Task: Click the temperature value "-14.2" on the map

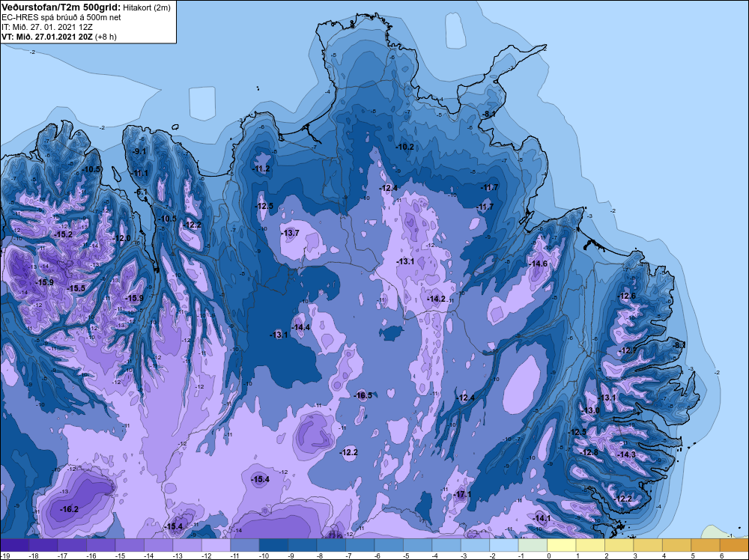Action: point(436,299)
